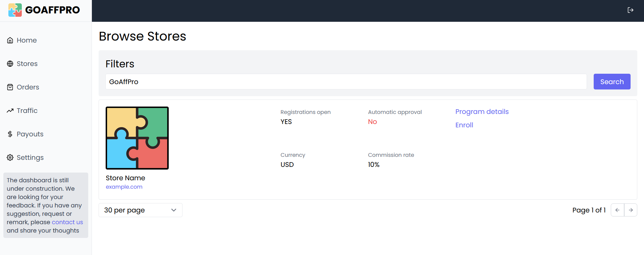
Task: Click the GoAffPro puzzle logo icon
Action: pyautogui.click(x=15, y=10)
